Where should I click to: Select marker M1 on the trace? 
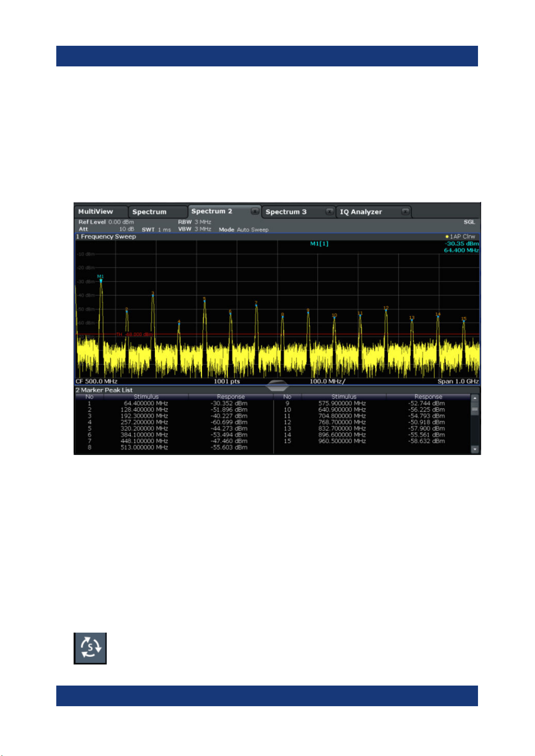point(101,279)
